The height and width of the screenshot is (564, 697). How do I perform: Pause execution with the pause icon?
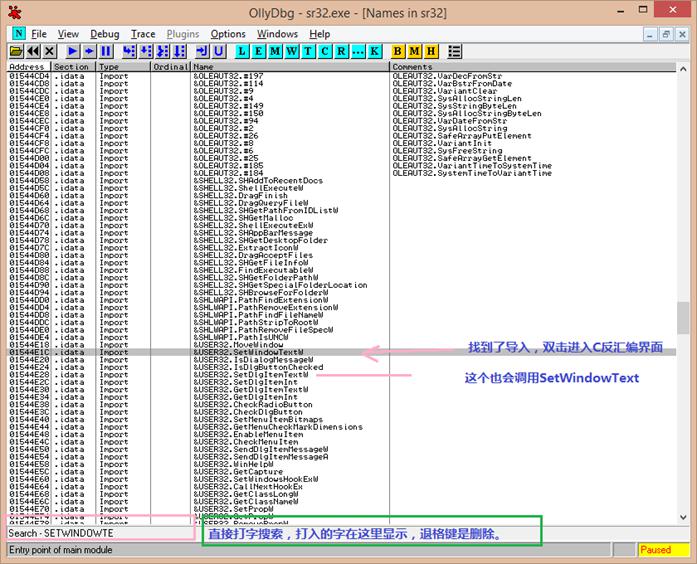pyautogui.click(x=106, y=52)
